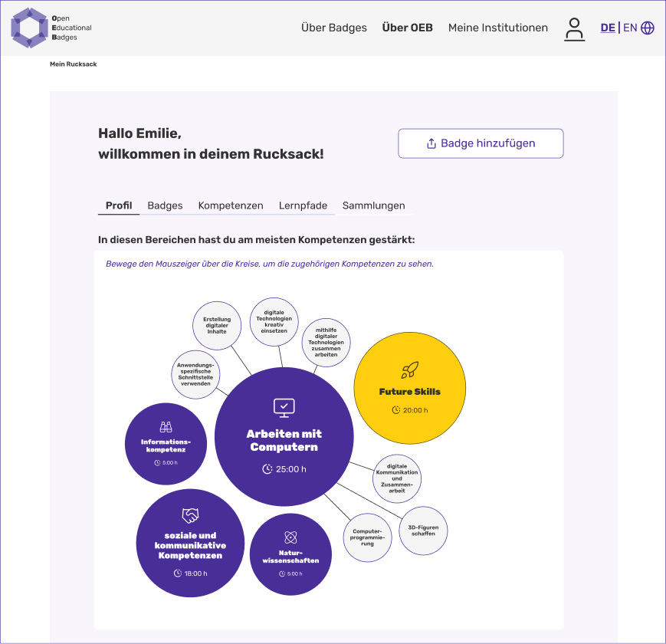Switch to the Badges tab
This screenshot has height=644, width=666.
pos(165,205)
